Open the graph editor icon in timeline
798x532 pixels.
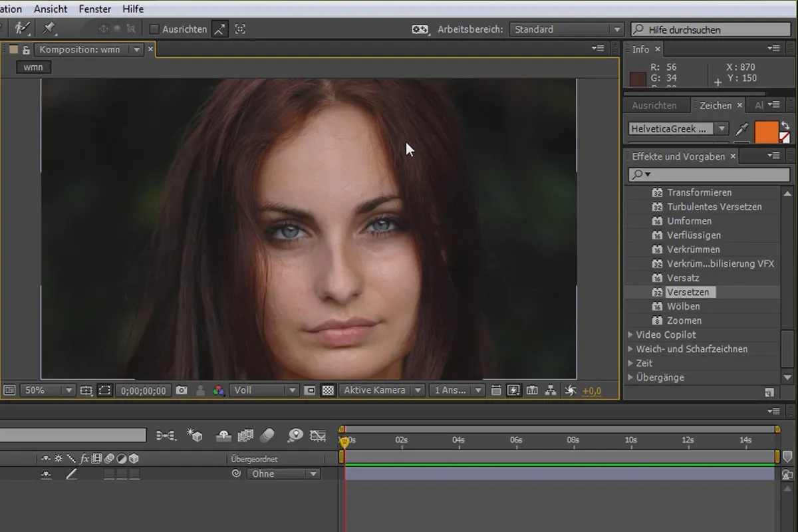[318, 436]
